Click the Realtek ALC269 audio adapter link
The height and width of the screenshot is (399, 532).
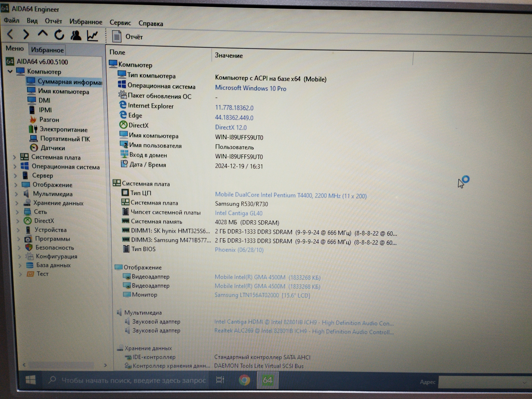(304, 332)
